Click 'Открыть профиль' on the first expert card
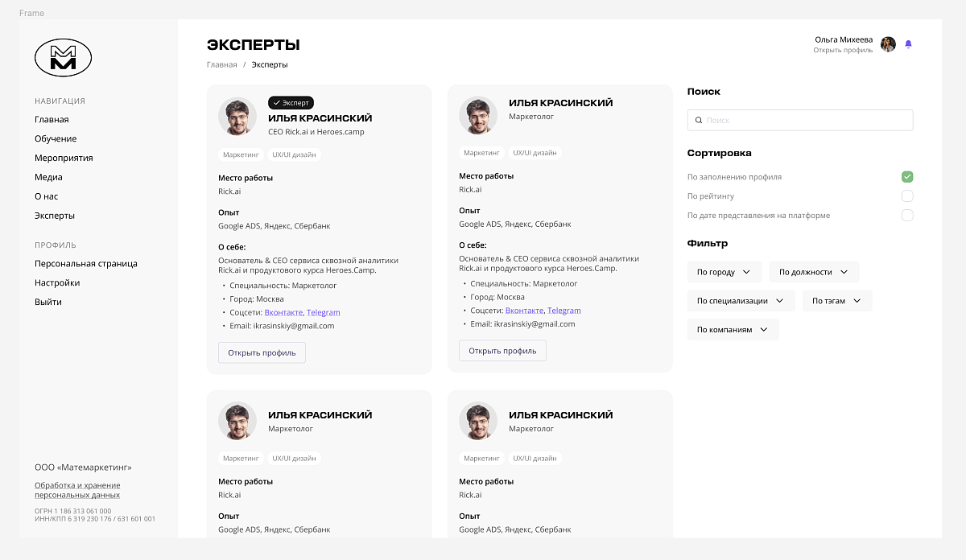966x560 pixels. 262,352
